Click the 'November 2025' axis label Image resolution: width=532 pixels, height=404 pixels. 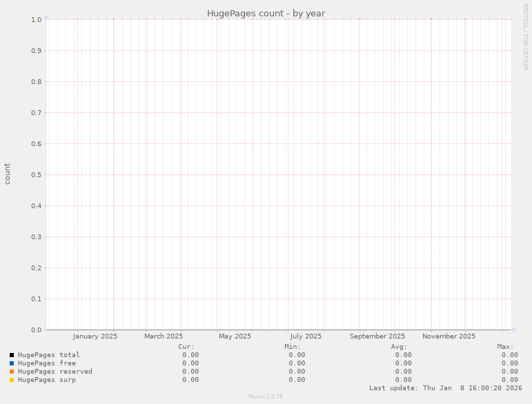449,336
